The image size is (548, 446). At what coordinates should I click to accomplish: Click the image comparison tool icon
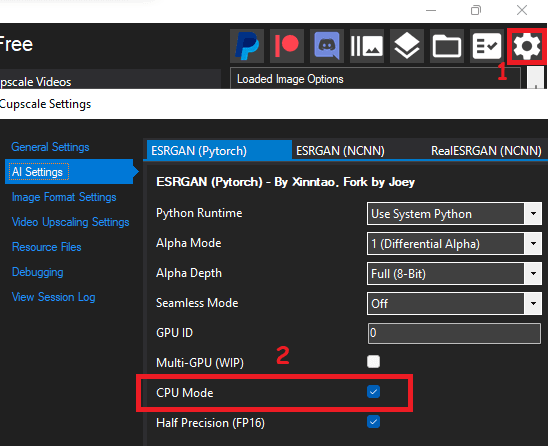coord(367,46)
